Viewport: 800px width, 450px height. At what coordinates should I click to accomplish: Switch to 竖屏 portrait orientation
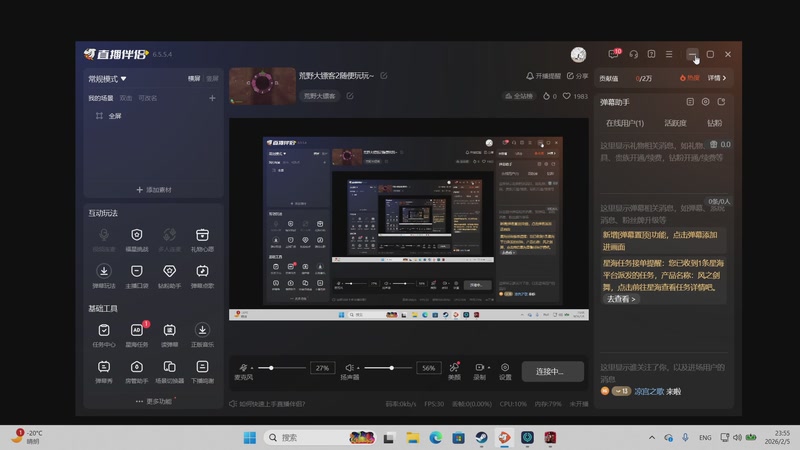click(x=212, y=79)
